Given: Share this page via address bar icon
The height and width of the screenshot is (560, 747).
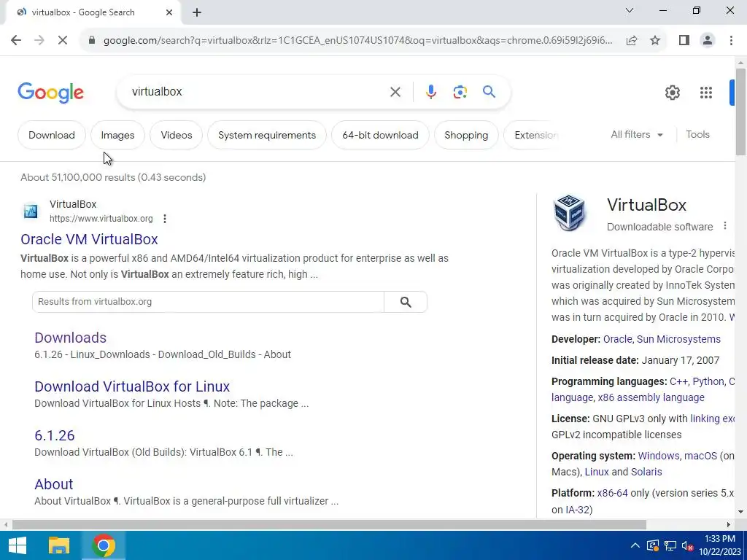Looking at the screenshot, I should 632,41.
